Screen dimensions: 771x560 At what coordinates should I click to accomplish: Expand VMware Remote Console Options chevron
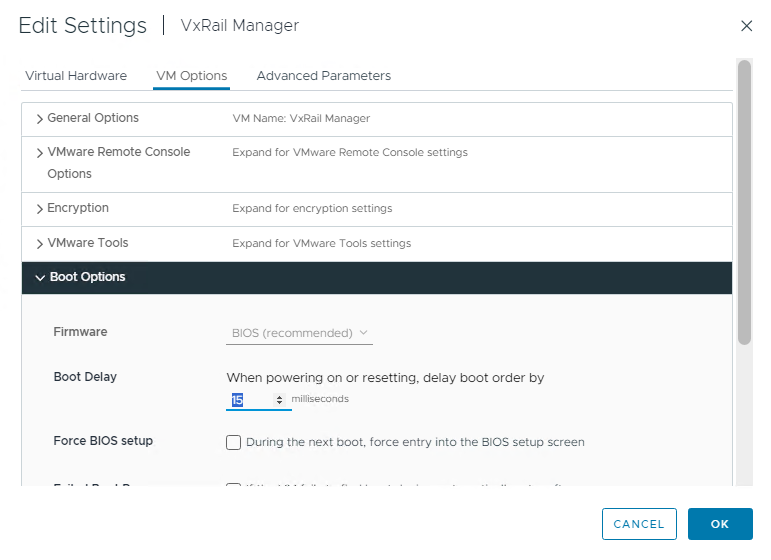[40, 153]
